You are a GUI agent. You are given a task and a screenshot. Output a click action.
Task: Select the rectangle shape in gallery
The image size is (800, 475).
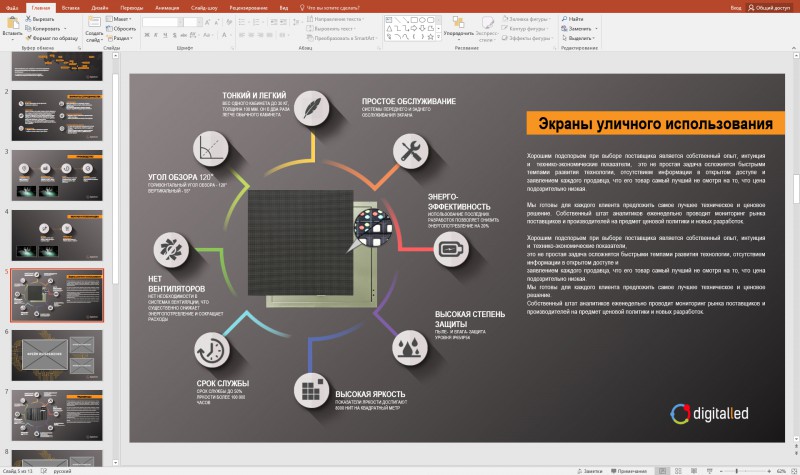point(414,20)
